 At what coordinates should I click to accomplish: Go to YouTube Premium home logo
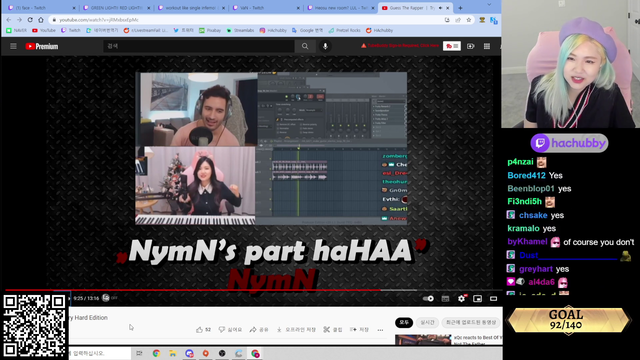[x=42, y=47]
